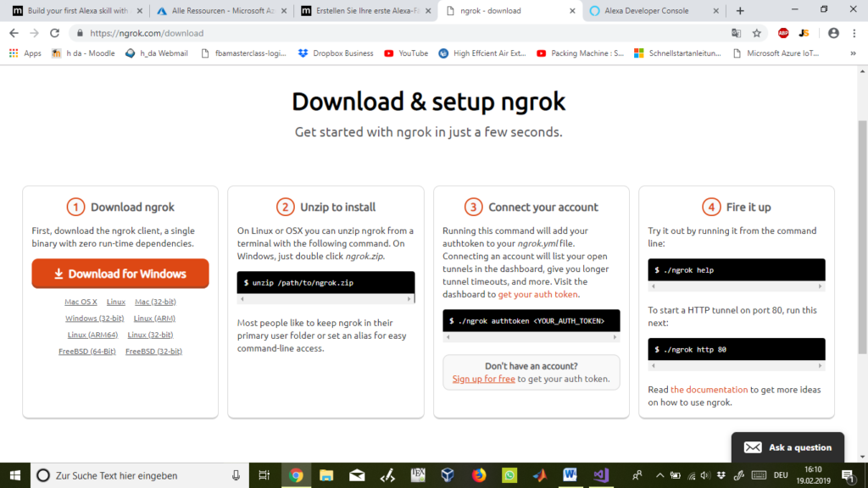
Task: Show hidden system tray icons
Action: coord(659,475)
